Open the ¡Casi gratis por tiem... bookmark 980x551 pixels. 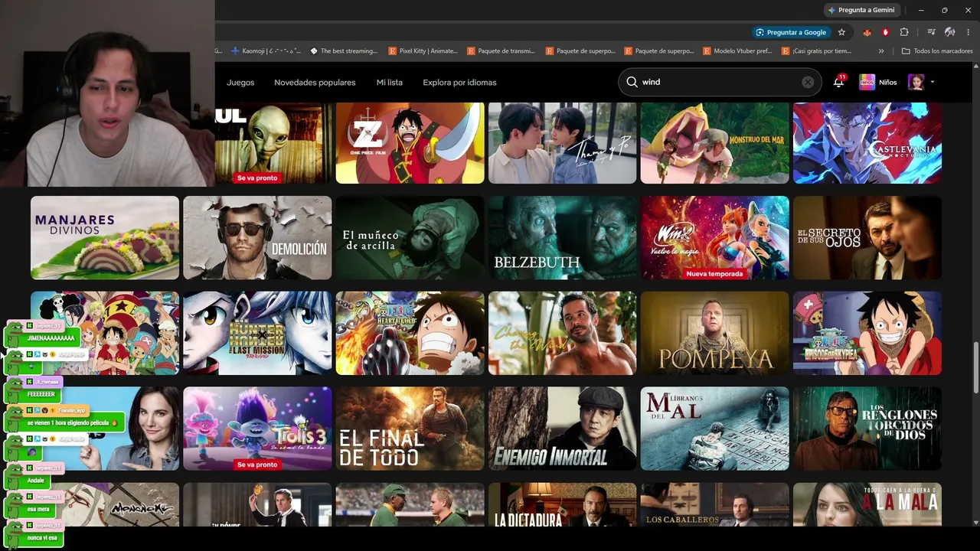pos(816,51)
